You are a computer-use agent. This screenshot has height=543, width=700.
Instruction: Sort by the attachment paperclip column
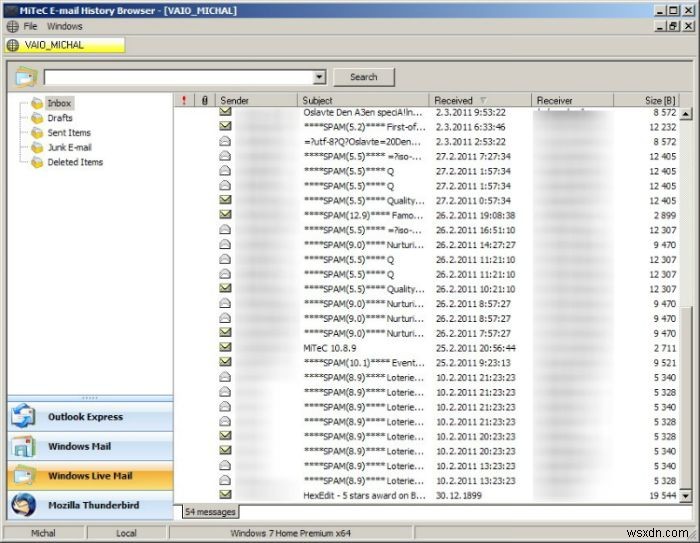coord(205,100)
